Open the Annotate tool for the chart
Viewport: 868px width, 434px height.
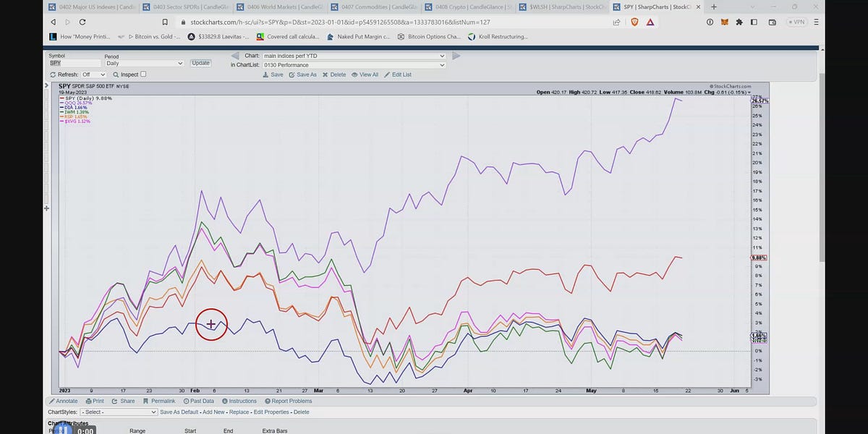click(x=64, y=401)
